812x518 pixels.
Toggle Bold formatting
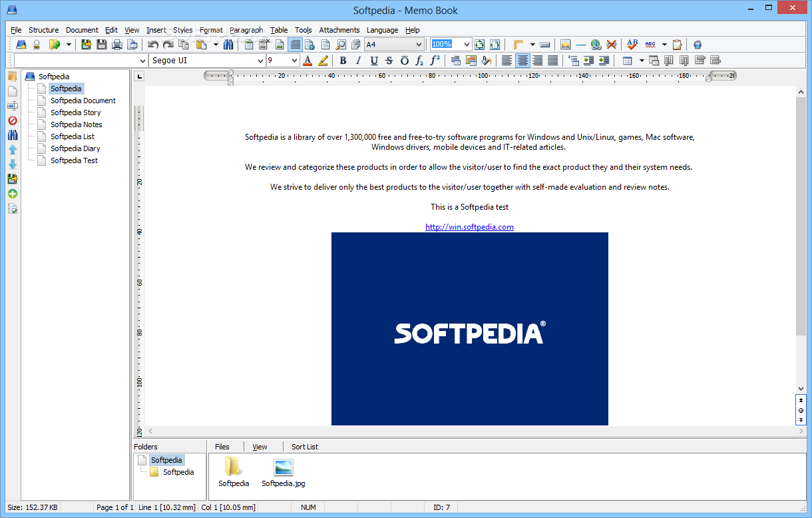[x=343, y=61]
